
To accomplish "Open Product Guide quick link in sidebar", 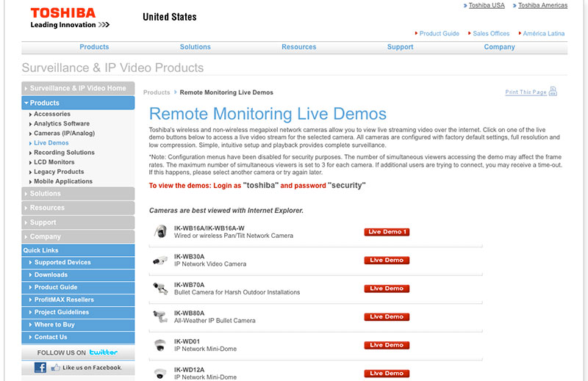I will [x=78, y=287].
